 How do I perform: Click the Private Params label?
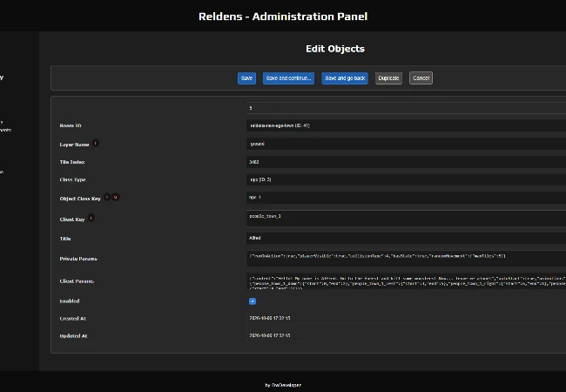point(78,259)
